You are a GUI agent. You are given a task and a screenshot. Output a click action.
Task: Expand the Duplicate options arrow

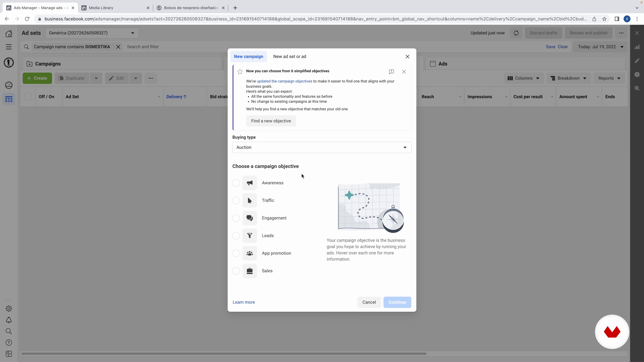coord(96,78)
